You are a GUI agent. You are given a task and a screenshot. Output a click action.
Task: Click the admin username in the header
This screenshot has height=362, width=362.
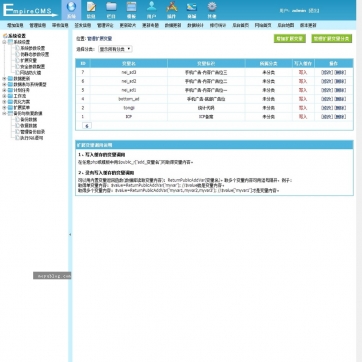click(x=299, y=11)
